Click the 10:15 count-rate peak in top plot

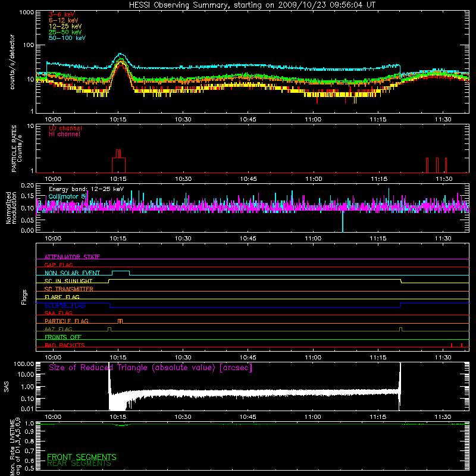pos(121,55)
